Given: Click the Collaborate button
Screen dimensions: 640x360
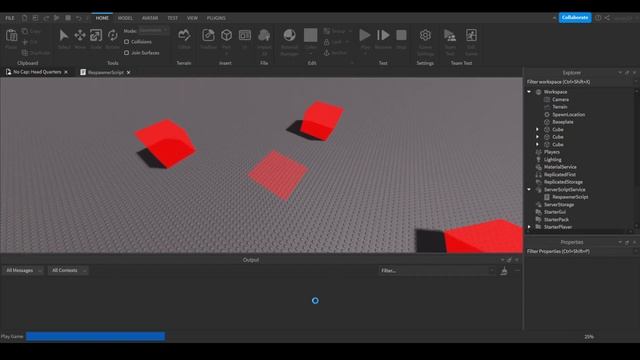Looking at the screenshot, I should (x=575, y=18).
